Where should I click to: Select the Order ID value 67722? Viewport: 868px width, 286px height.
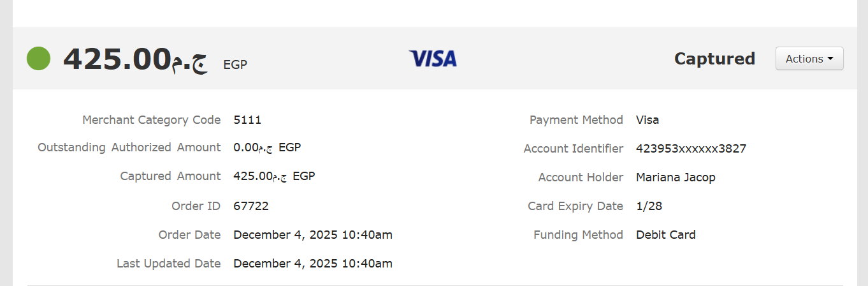click(251, 206)
